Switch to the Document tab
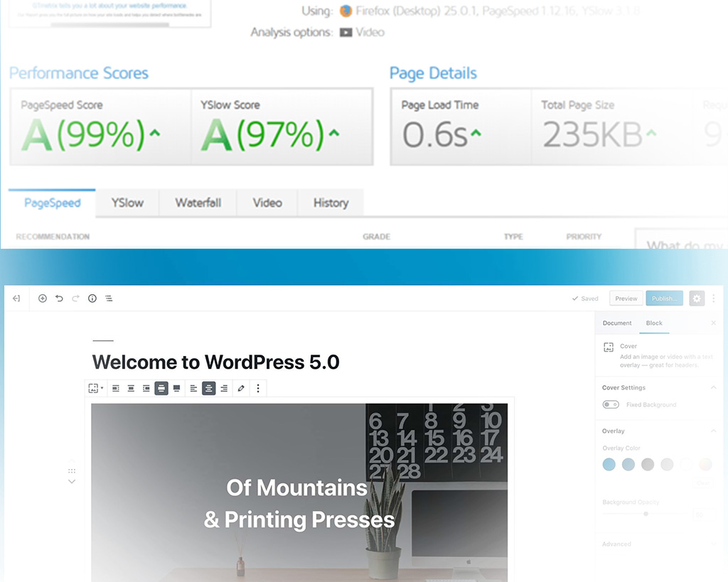Viewport: 728px width, 582px height. pos(617,323)
